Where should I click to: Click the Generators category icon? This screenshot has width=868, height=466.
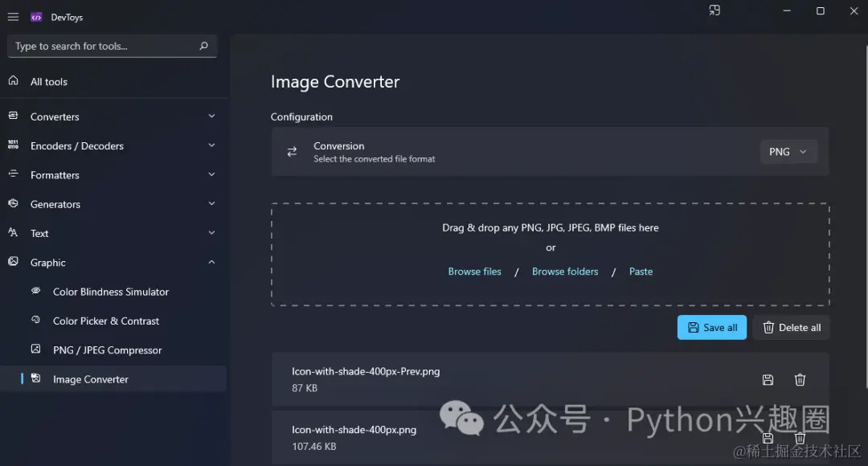click(14, 203)
